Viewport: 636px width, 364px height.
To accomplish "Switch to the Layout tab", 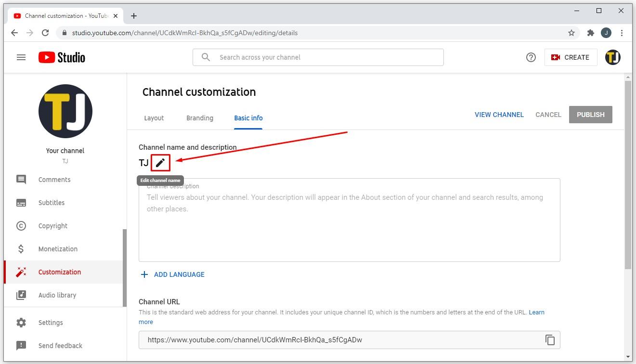I will point(154,118).
